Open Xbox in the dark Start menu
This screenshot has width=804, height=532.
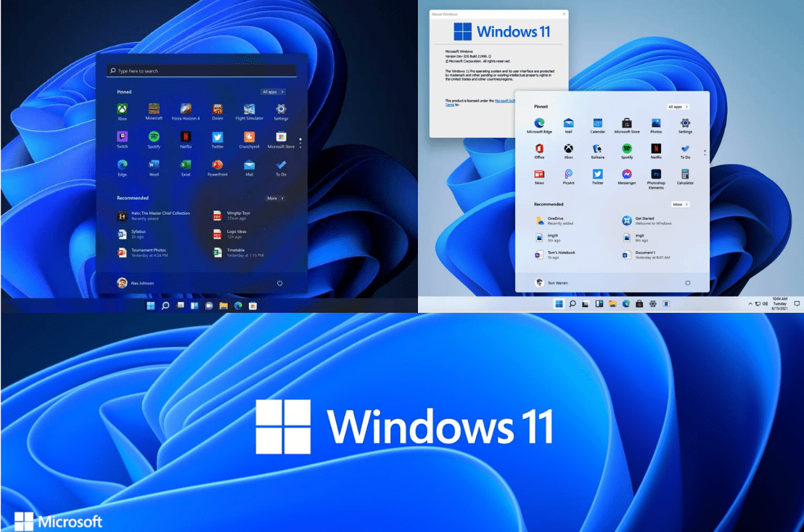(x=122, y=111)
